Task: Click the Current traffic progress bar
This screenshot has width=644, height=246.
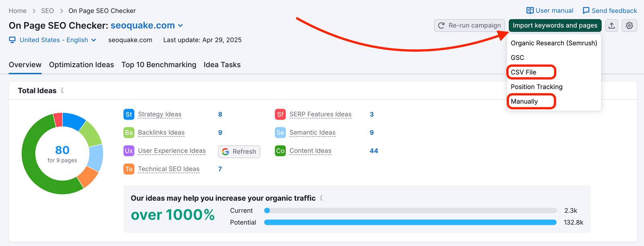Action: point(410,211)
